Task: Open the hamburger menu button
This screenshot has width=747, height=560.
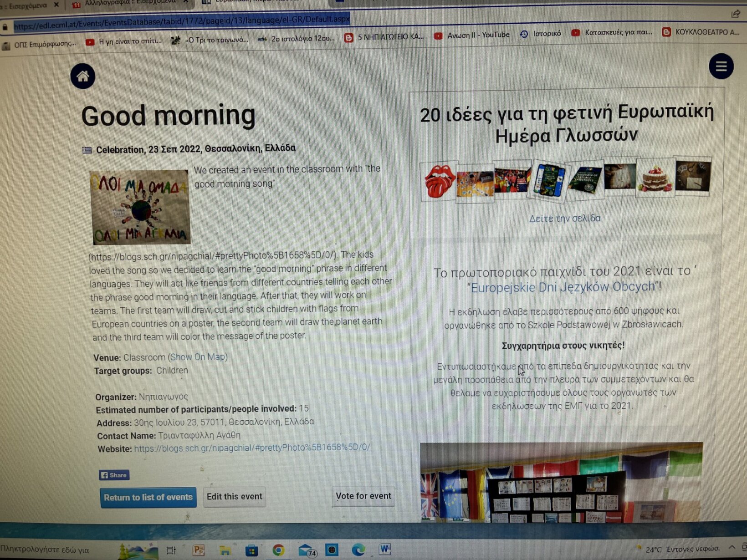Action: click(x=721, y=67)
